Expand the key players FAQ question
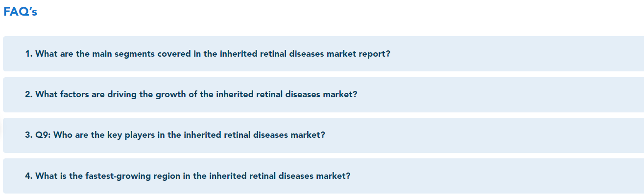644x195 pixels. point(323,135)
